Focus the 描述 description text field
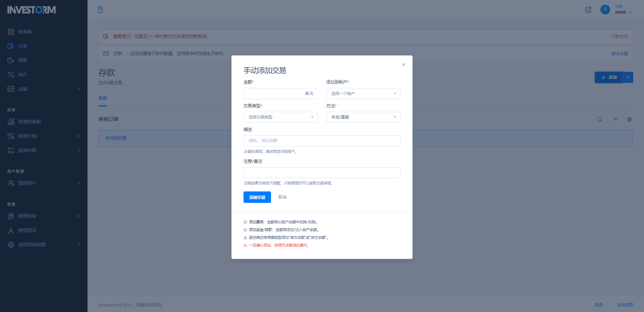 pyautogui.click(x=322, y=141)
